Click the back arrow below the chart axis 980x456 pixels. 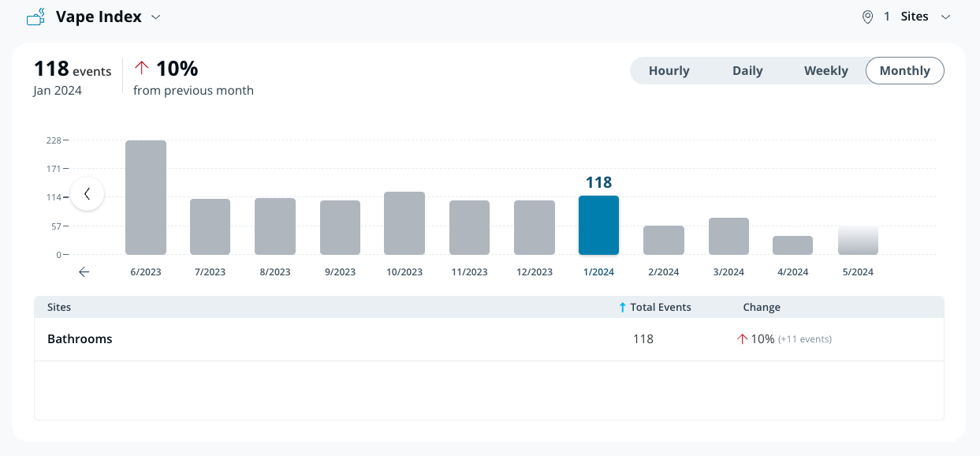pyautogui.click(x=84, y=272)
